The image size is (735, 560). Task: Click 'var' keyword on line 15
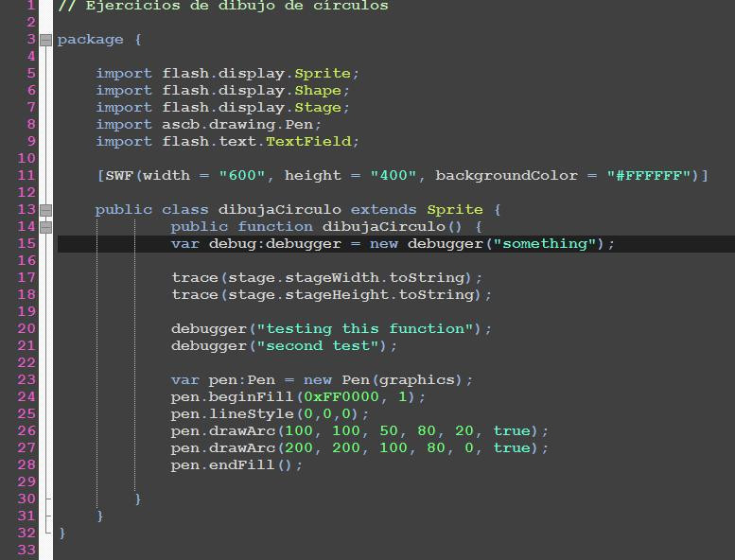coord(184,244)
